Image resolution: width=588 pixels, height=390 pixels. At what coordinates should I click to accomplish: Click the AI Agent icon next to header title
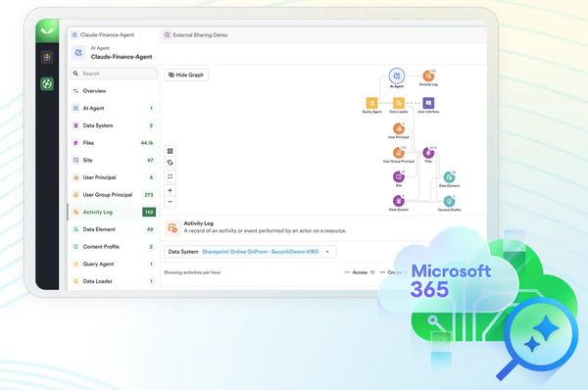(x=78, y=53)
